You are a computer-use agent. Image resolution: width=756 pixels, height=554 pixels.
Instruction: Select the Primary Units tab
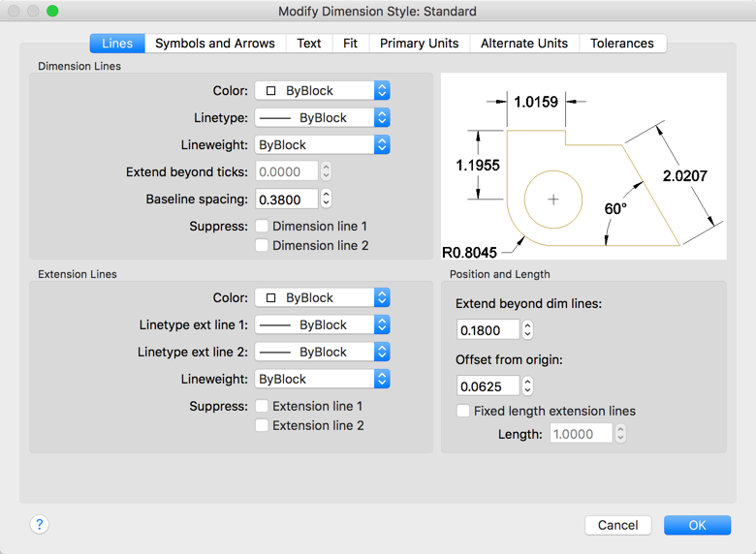(420, 43)
